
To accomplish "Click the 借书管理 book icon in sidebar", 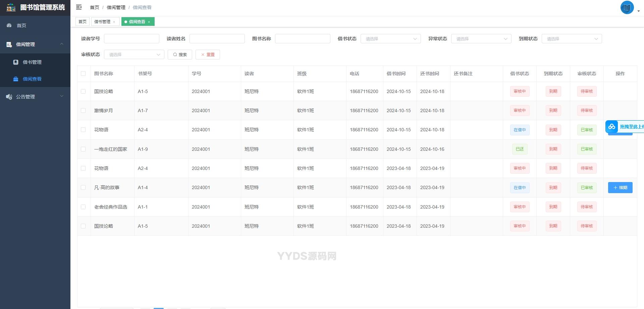I will point(16,62).
